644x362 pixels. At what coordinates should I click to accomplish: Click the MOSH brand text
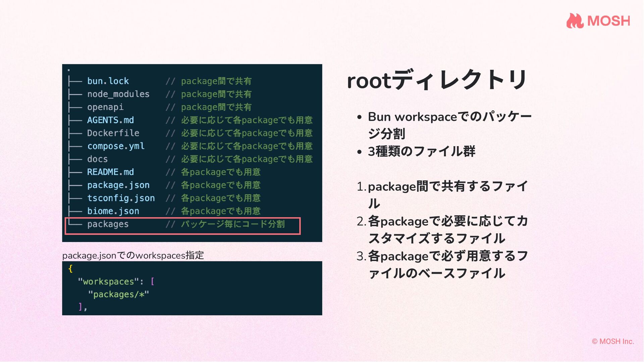[608, 21]
